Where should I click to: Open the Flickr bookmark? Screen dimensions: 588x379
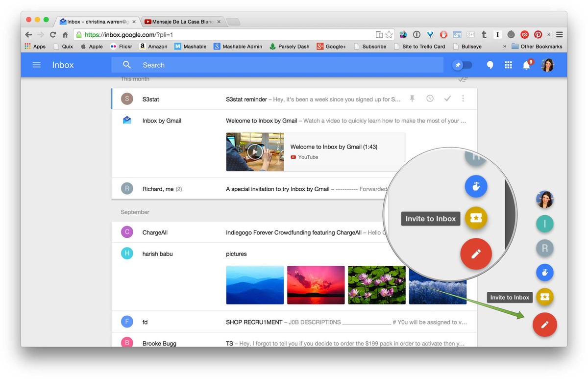pos(121,47)
